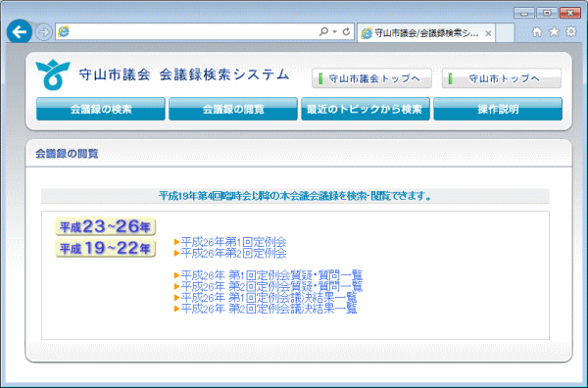The image size is (588, 388).
Task: Select the 平成19~22年 period button
Action: [x=106, y=248]
